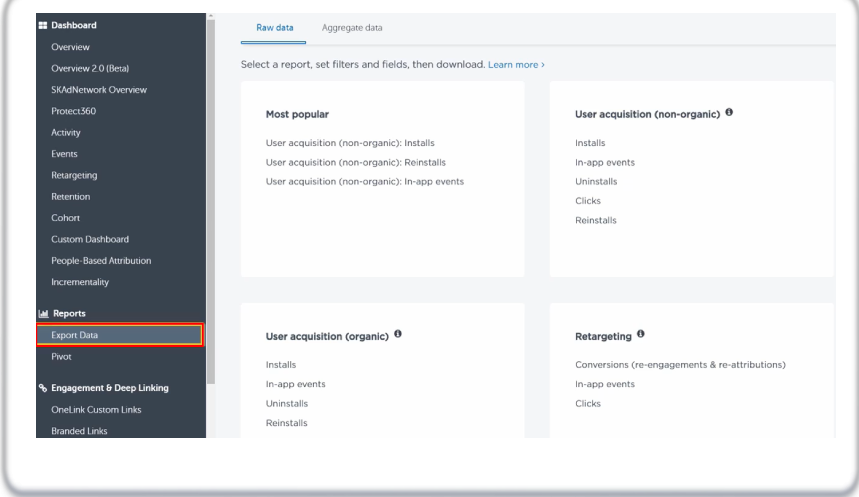The height and width of the screenshot is (497, 859).
Task: Select Uninstalls under User acquisition (organic)
Action: [287, 404]
